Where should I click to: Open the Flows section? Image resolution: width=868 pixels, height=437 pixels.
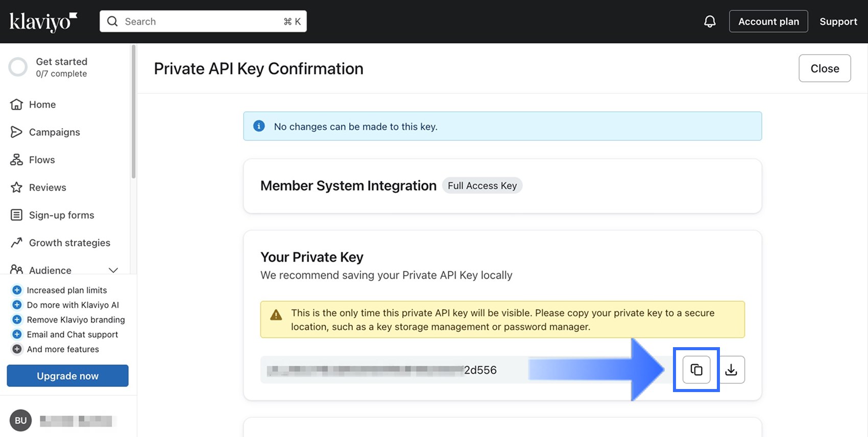[41, 160]
